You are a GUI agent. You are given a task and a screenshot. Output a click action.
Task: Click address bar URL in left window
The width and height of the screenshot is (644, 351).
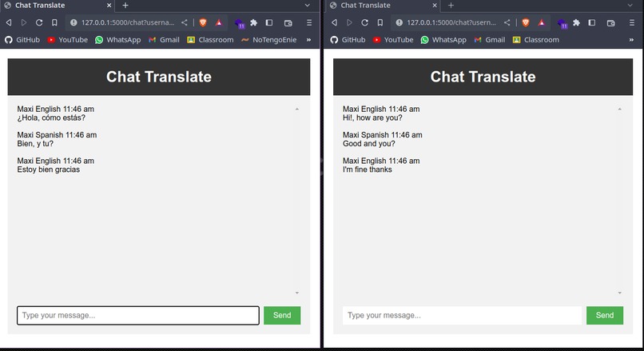coord(128,22)
